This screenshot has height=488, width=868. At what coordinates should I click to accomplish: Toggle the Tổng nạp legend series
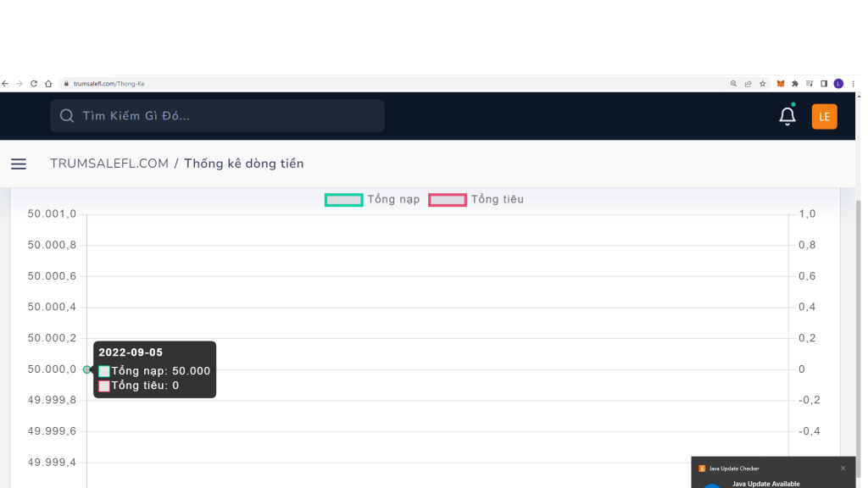(x=372, y=200)
